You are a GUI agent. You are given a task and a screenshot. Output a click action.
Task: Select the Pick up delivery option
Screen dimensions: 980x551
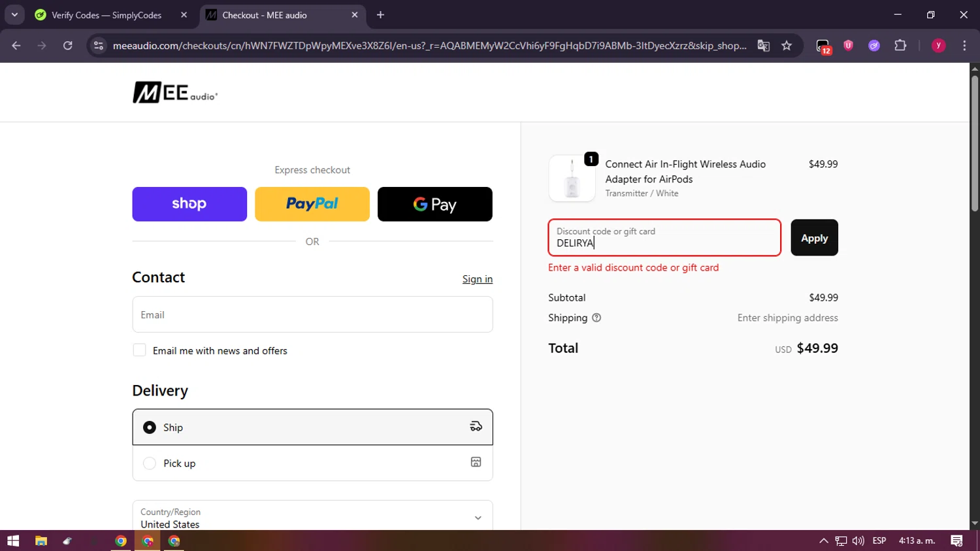pos(312,463)
